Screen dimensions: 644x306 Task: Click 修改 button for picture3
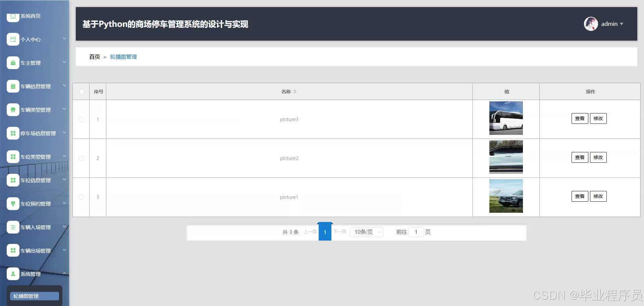(x=598, y=118)
